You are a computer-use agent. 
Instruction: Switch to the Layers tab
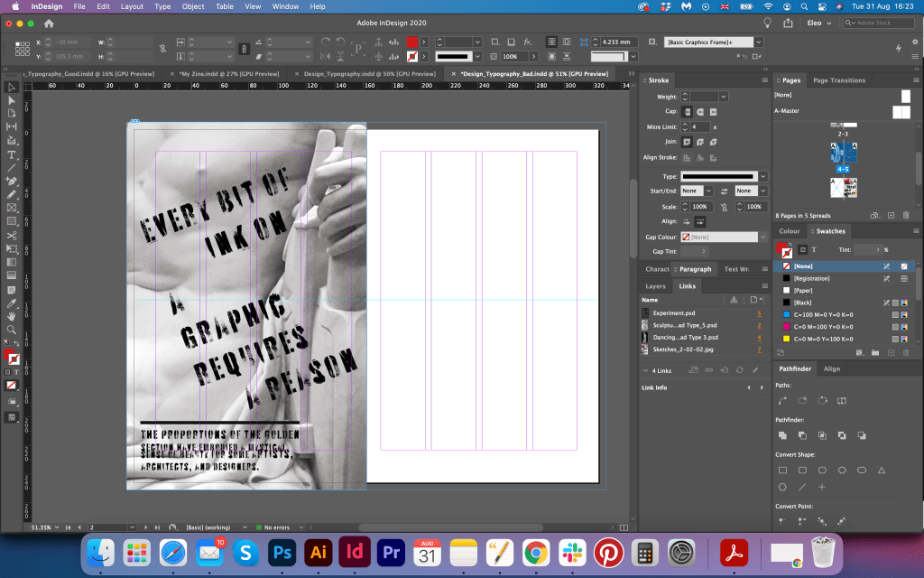656,286
